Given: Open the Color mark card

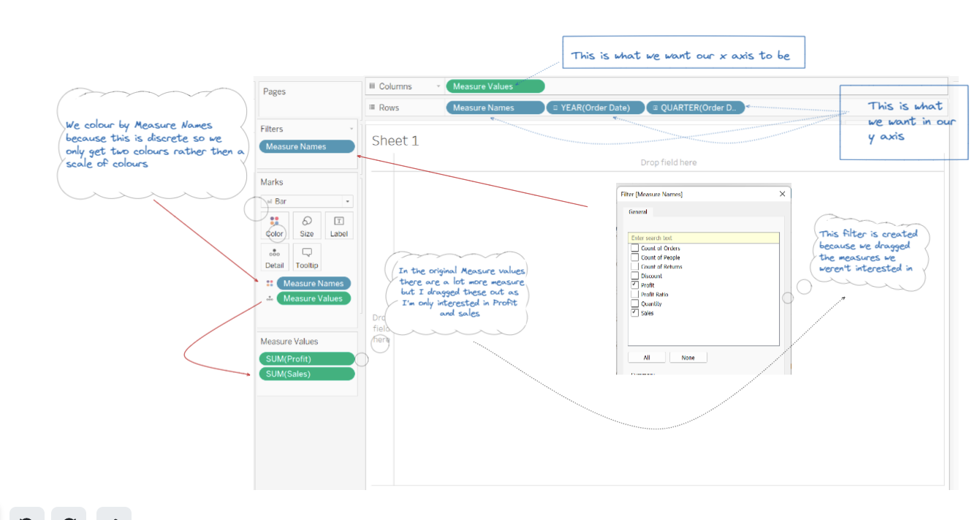Looking at the screenshot, I should pyautogui.click(x=275, y=226).
